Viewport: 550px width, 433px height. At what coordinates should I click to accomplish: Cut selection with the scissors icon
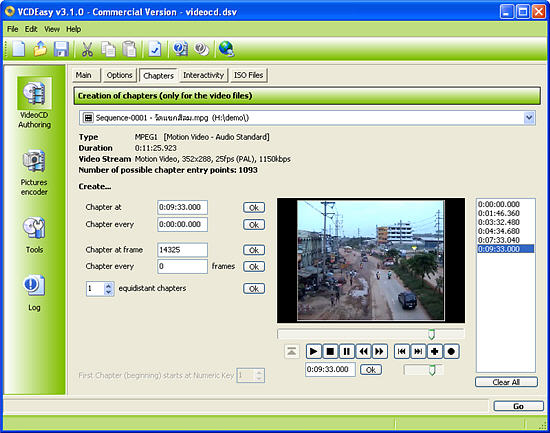tap(87, 48)
